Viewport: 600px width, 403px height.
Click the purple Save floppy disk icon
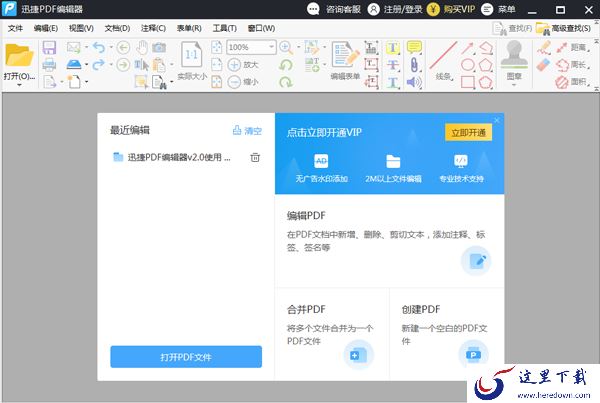click(49, 47)
